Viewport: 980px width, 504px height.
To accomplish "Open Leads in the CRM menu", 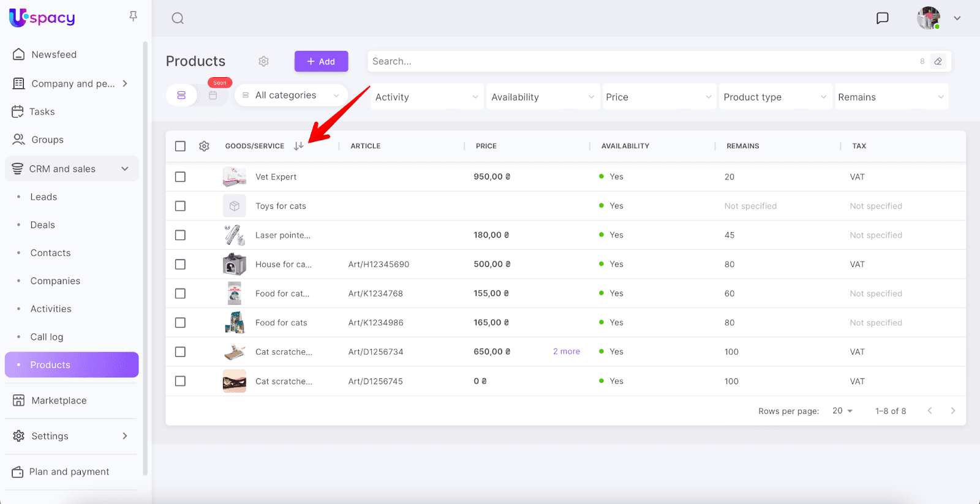I will [x=43, y=197].
